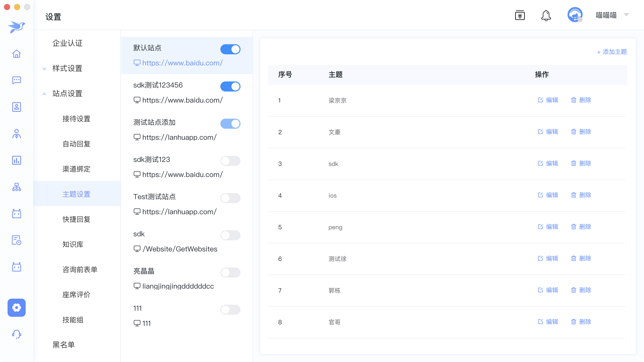Screen dimensions: 644x362
Task: Click the statistics bar chart icon
Action: click(x=17, y=160)
